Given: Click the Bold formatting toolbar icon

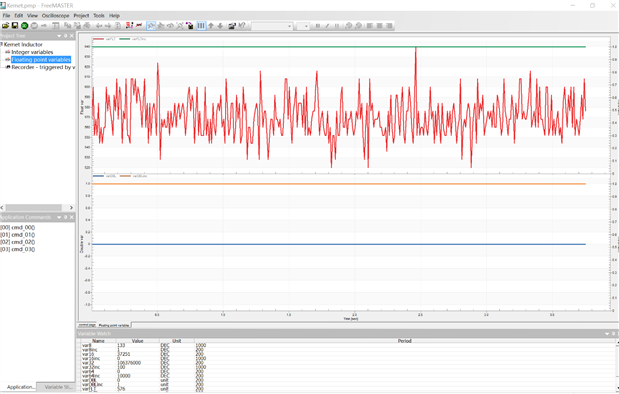Looking at the screenshot, I should [318, 26].
